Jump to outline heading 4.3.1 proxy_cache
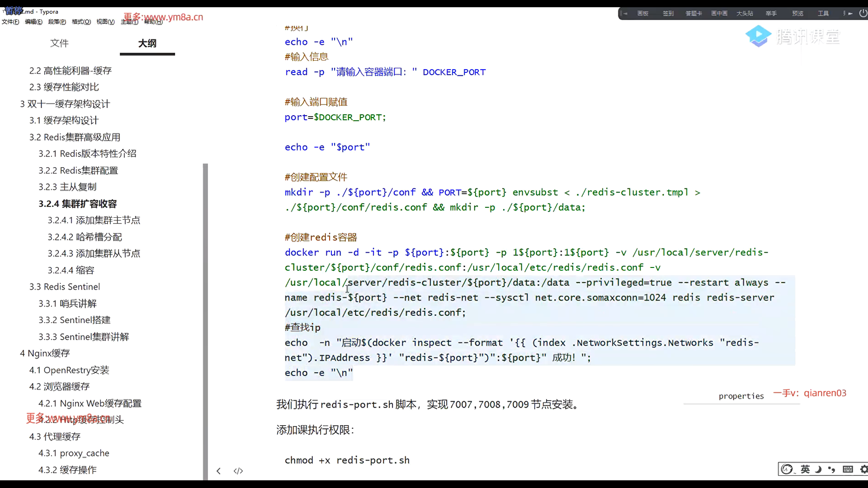Viewport: 868px width, 488px height. coord(74,453)
